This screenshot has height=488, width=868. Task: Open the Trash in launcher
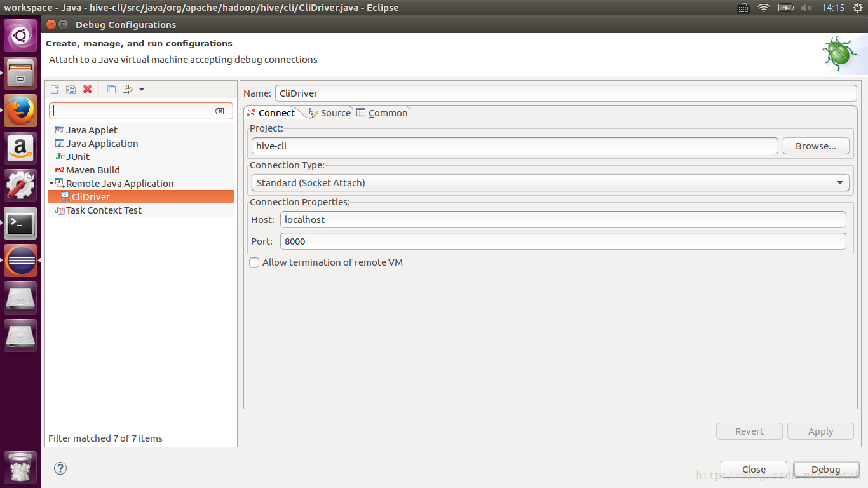(20, 467)
